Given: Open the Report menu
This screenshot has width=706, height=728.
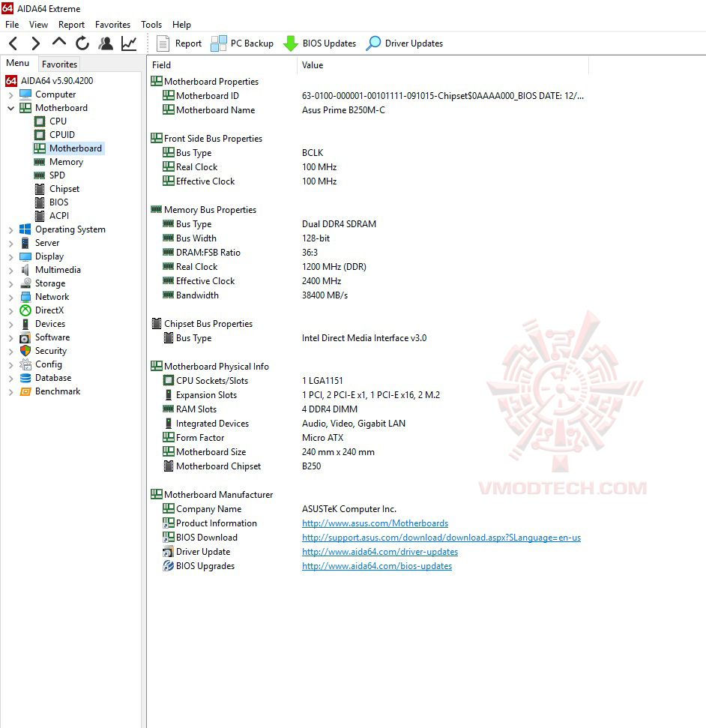Looking at the screenshot, I should point(71,25).
